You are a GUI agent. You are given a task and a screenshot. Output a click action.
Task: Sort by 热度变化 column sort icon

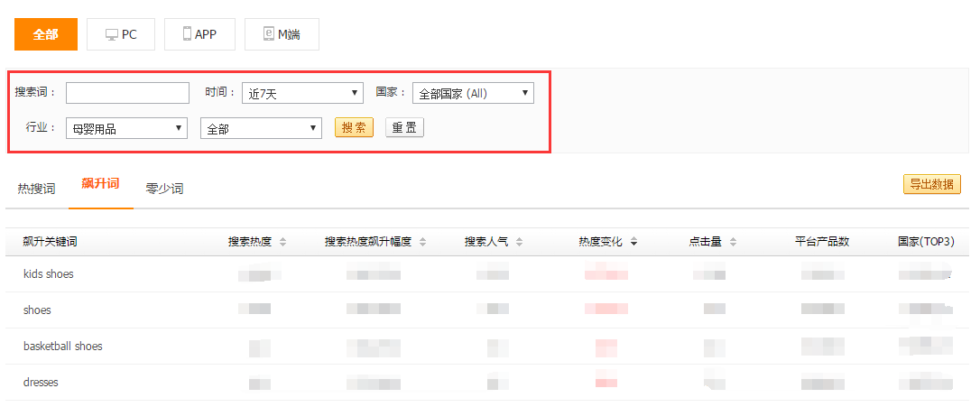click(x=634, y=242)
